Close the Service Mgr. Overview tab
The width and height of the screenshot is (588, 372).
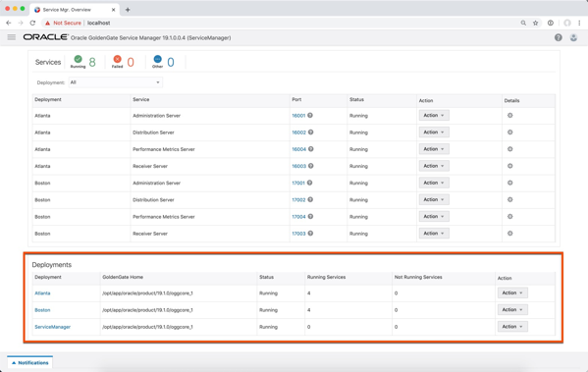click(x=113, y=10)
